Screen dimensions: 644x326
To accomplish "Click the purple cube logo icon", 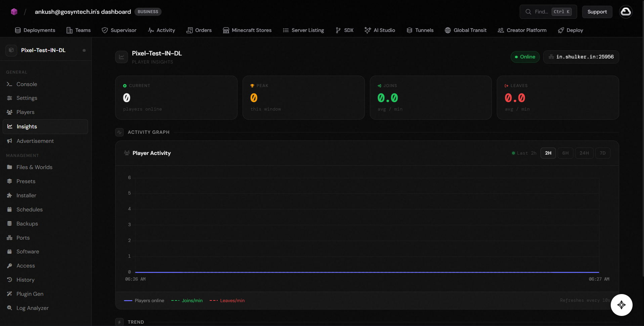I will (14, 12).
